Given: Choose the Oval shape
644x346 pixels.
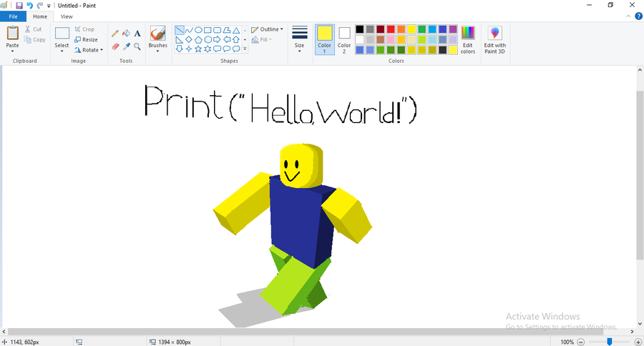Looking at the screenshot, I should (x=198, y=30).
